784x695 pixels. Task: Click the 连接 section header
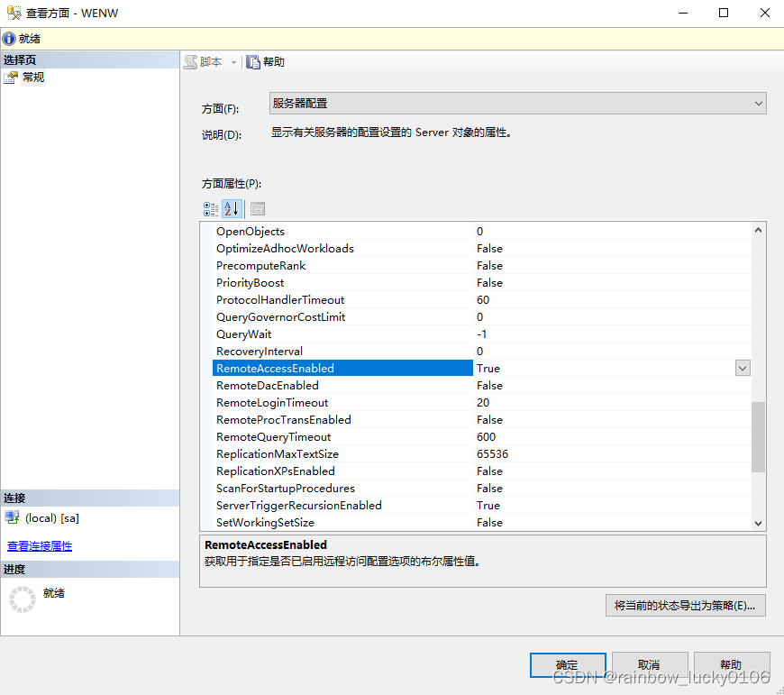click(90, 498)
